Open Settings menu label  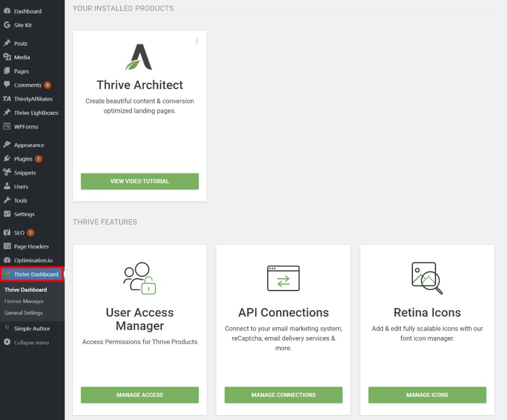24,215
